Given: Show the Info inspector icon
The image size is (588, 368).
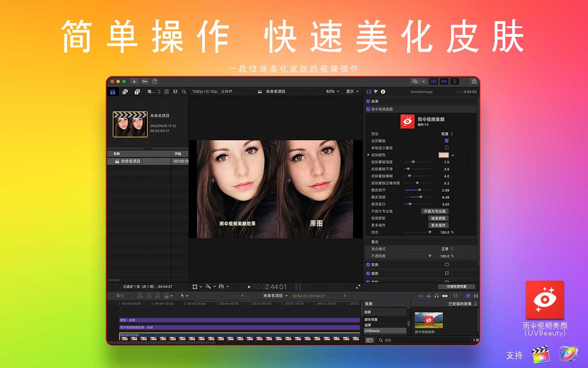Looking at the screenshot, I should 383,92.
